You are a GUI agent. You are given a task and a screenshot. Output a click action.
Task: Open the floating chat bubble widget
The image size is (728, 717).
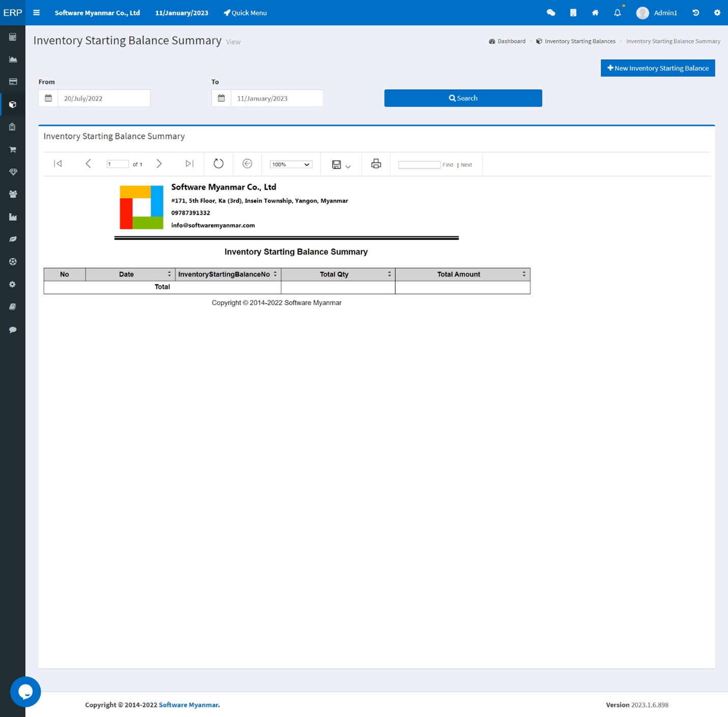coord(25,692)
